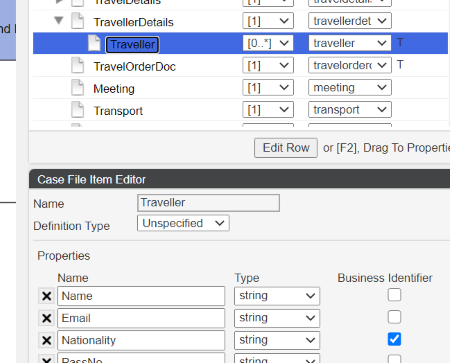Uncheck Business Identifier for Nationality property
This screenshot has height=363, width=450.
point(394,339)
